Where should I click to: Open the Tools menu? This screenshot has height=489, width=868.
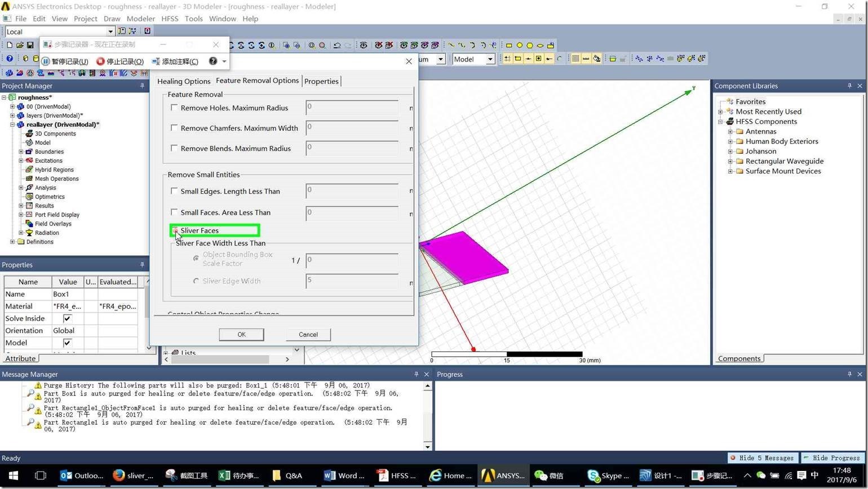click(193, 19)
